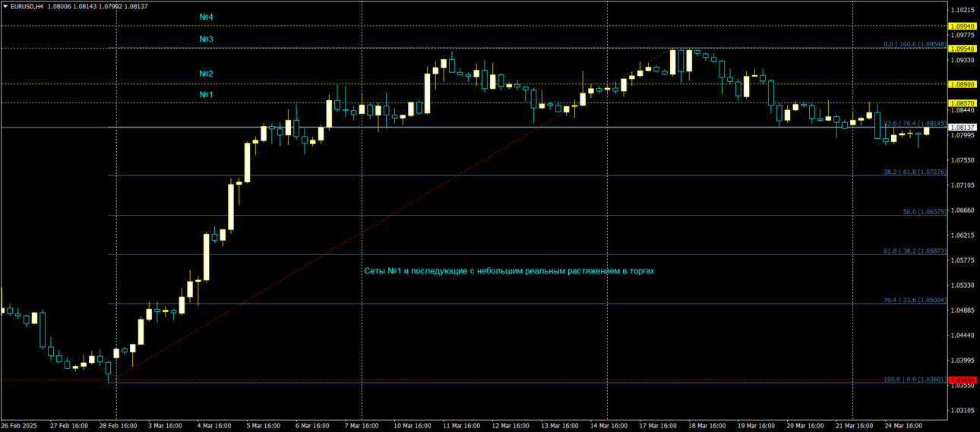Click the 13 Mar 16:00 time axis label

(x=559, y=426)
